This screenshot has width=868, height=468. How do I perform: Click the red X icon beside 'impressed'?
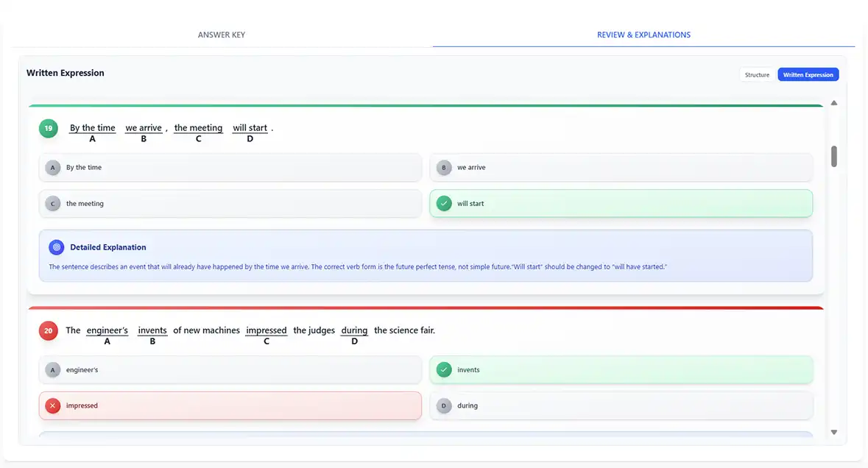tap(52, 406)
